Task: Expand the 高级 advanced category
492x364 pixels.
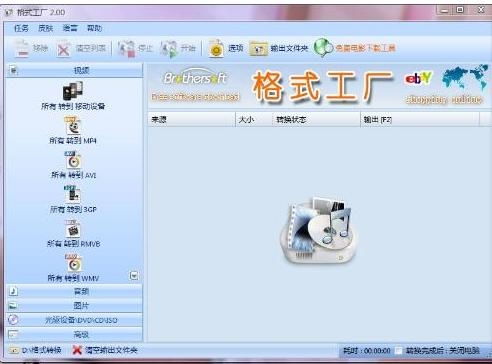Action: 74,334
